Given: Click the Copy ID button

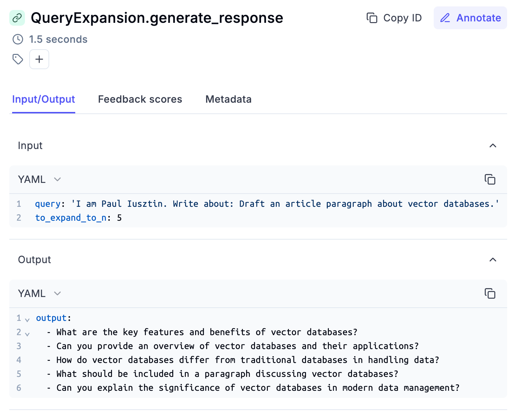Looking at the screenshot, I should (x=394, y=18).
